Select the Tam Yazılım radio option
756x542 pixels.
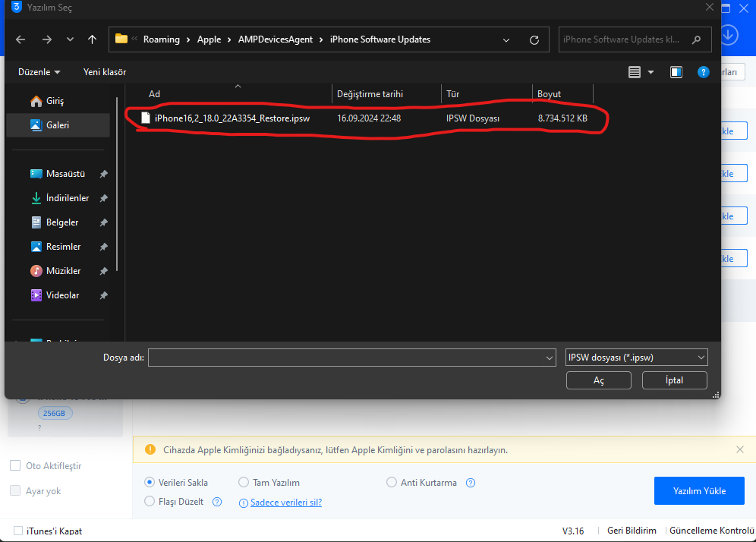[x=244, y=482]
